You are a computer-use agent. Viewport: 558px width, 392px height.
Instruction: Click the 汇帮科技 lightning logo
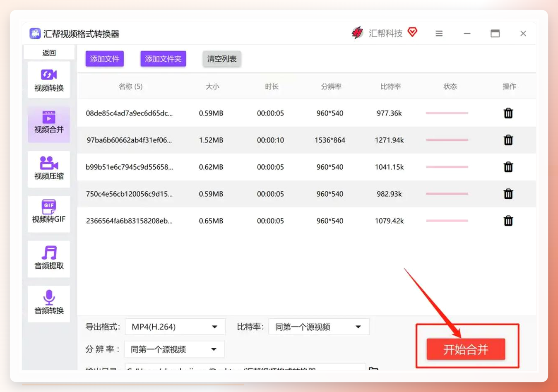tap(357, 33)
